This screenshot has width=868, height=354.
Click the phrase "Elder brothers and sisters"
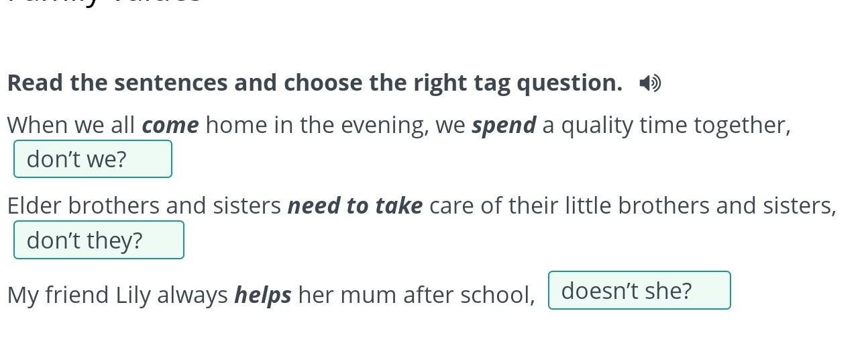click(144, 206)
